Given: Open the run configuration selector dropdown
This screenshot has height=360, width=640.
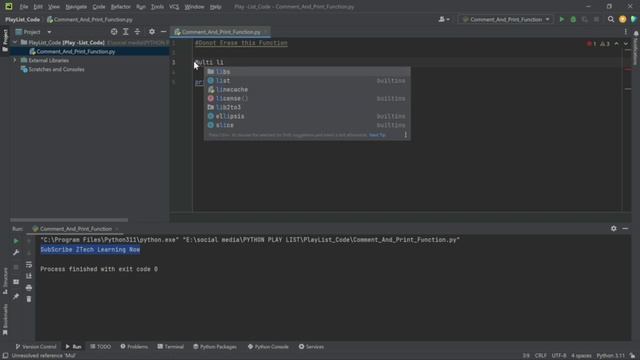Looking at the screenshot, I should pos(506,19).
